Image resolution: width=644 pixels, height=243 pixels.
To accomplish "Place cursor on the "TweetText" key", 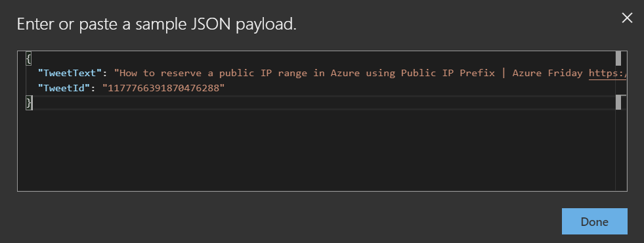I will pos(70,73).
